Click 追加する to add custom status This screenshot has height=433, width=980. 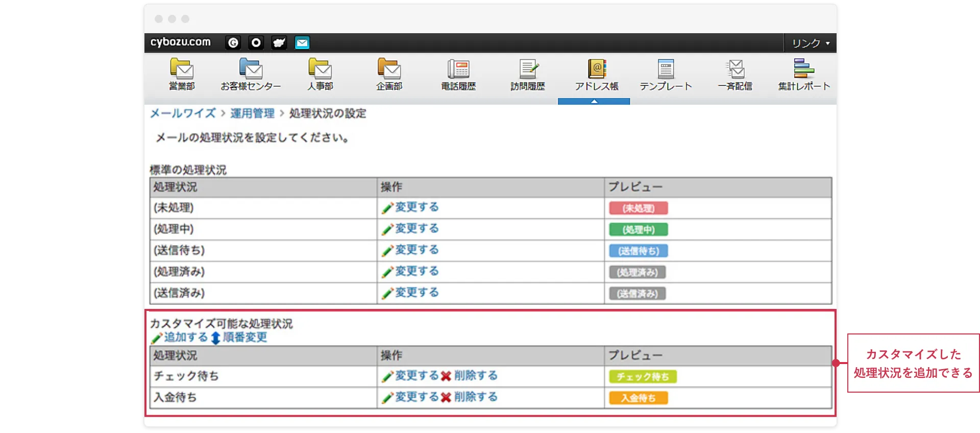(x=185, y=338)
